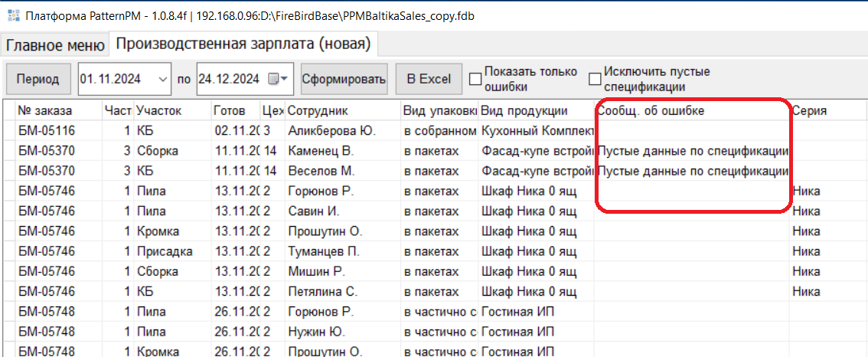Screen dimensions: 868x357
Task: Enable "Показать только ошибки" checkbox
Action: click(x=475, y=78)
